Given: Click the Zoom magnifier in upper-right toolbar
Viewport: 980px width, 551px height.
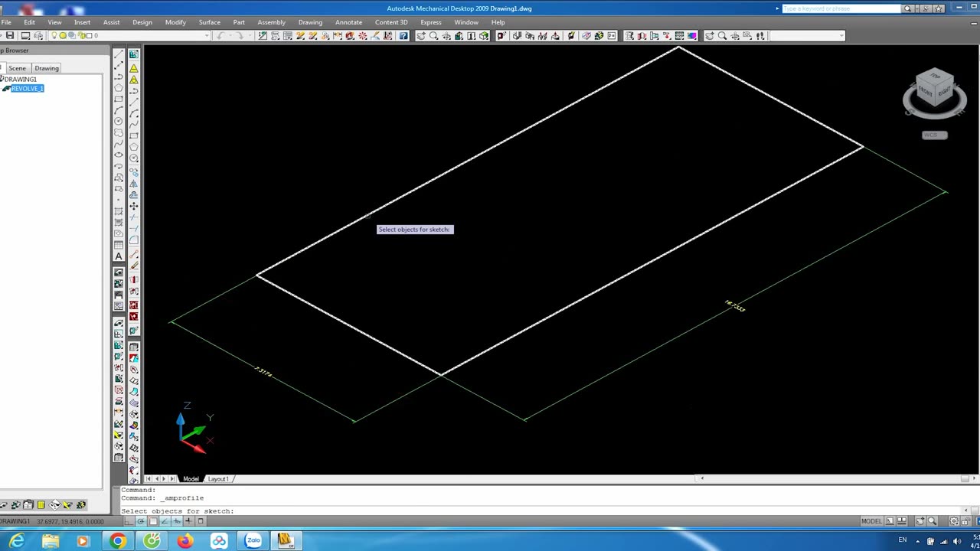Looking at the screenshot, I should tap(722, 36).
